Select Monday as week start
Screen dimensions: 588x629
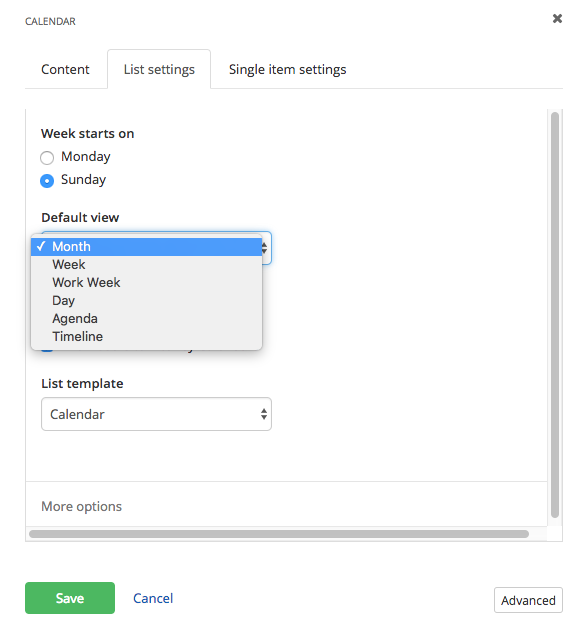point(47,158)
